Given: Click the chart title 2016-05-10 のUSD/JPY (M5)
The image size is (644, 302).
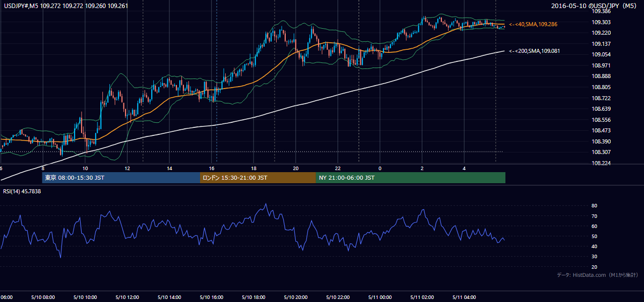Looking at the screenshot, I should tap(595, 6).
